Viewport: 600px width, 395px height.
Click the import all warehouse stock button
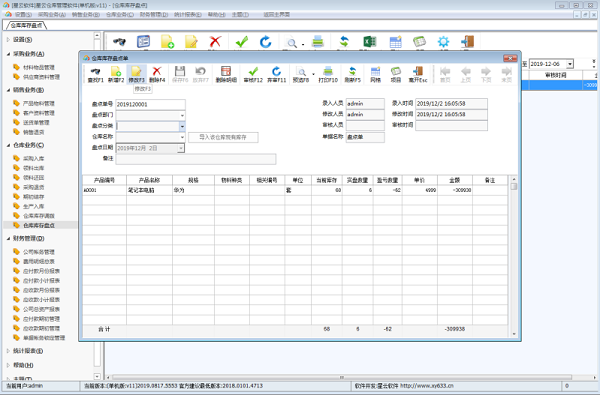coord(223,137)
